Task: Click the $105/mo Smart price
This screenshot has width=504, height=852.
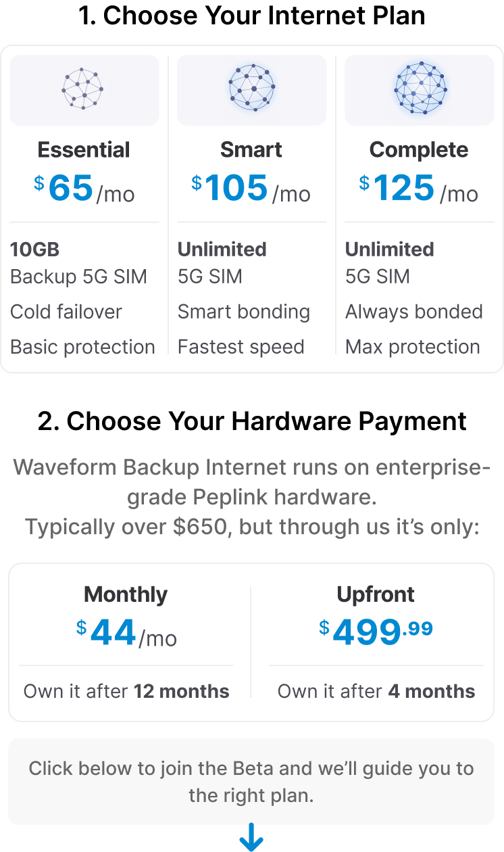Action: [251, 189]
